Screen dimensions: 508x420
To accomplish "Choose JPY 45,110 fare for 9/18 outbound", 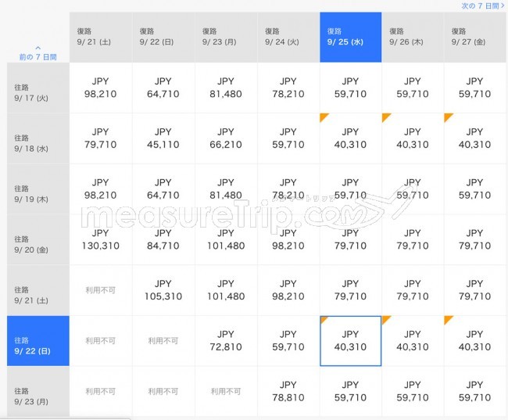I will (x=163, y=138).
